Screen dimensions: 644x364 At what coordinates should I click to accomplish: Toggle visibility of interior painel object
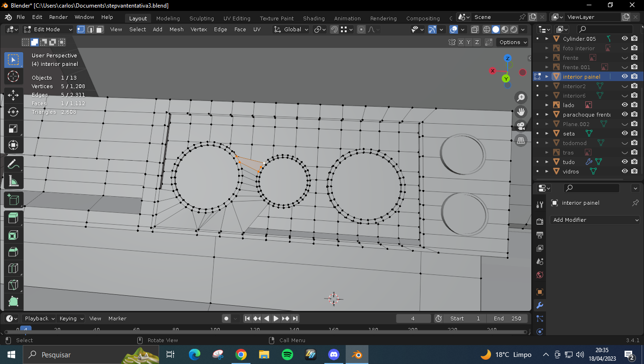(625, 76)
